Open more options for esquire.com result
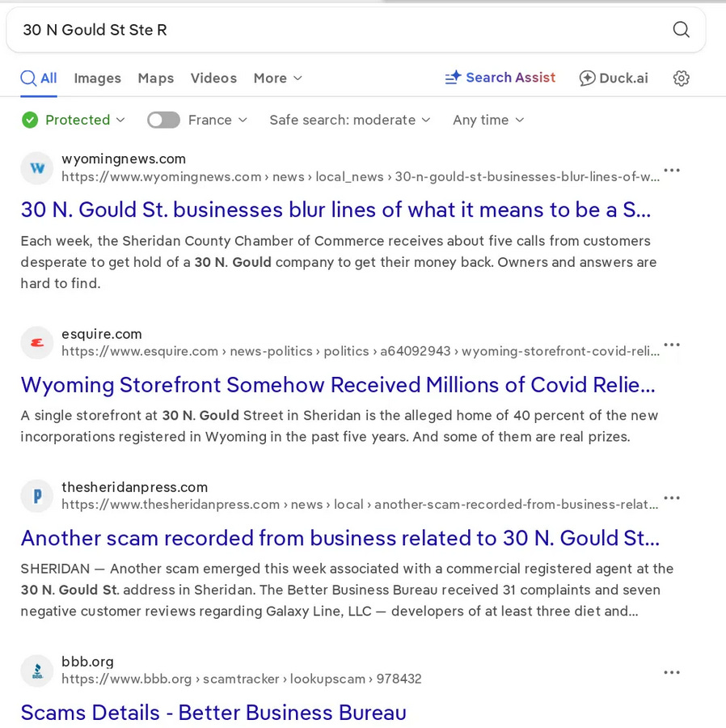This screenshot has height=728, width=726. (x=672, y=345)
